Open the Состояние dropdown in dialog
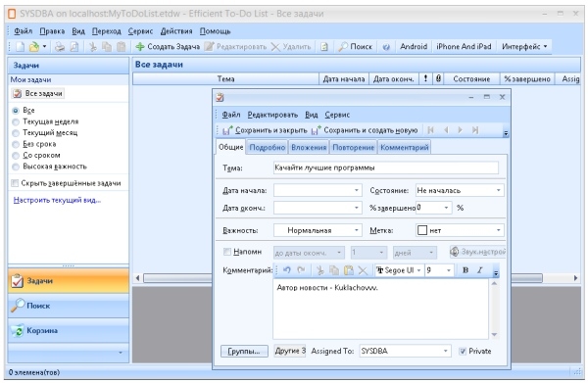The width and height of the screenshot is (588, 383). coord(499,191)
